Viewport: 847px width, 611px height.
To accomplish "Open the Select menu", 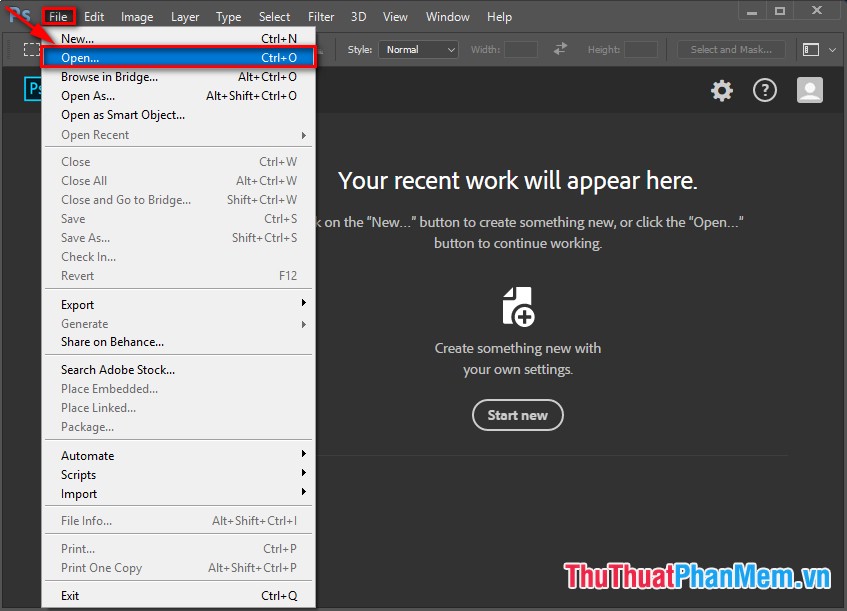I will coord(274,17).
